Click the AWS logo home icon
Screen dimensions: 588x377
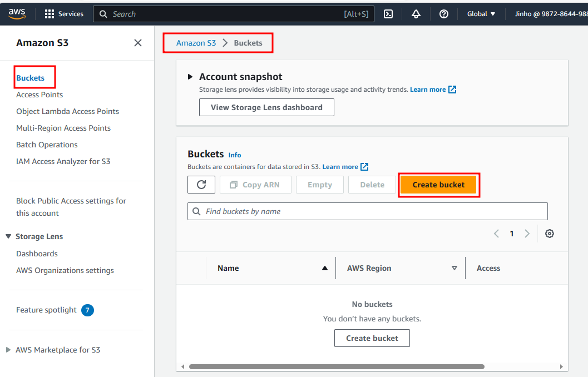click(x=17, y=14)
